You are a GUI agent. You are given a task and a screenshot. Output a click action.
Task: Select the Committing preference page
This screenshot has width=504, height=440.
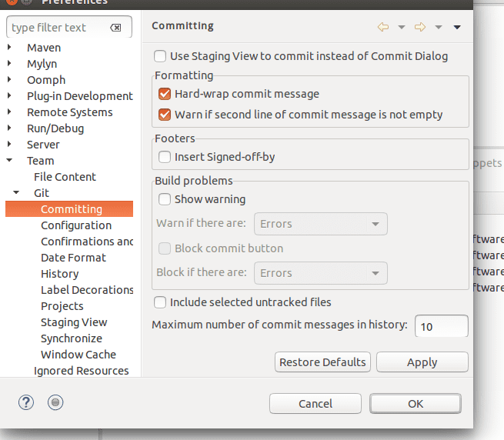click(69, 209)
